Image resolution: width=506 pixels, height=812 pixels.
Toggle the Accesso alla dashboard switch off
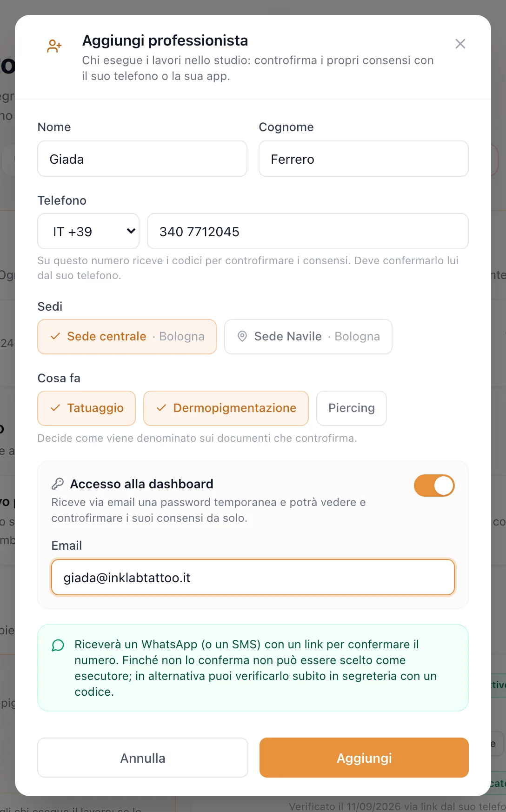(434, 486)
